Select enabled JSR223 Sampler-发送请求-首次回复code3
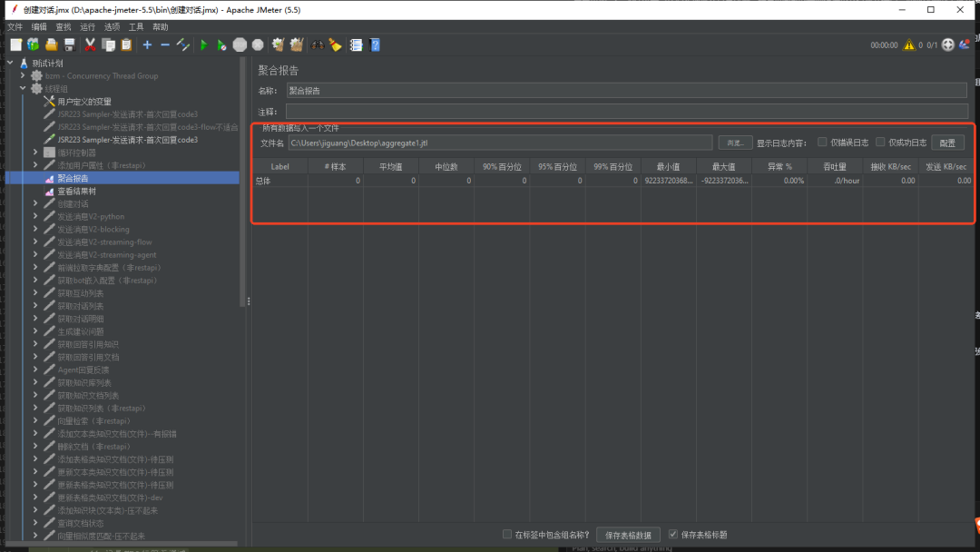Image resolution: width=980 pixels, height=552 pixels. [x=128, y=140]
